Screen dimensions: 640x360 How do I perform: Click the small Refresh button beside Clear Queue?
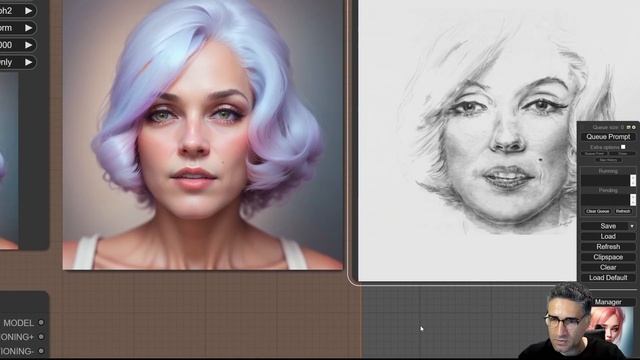click(623, 211)
